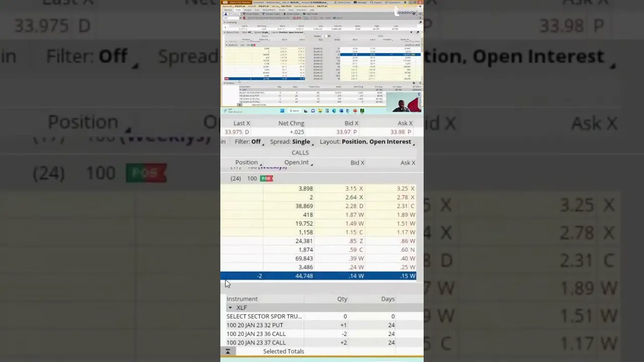
Task: Click open interest value 69,843
Action: [304, 258]
